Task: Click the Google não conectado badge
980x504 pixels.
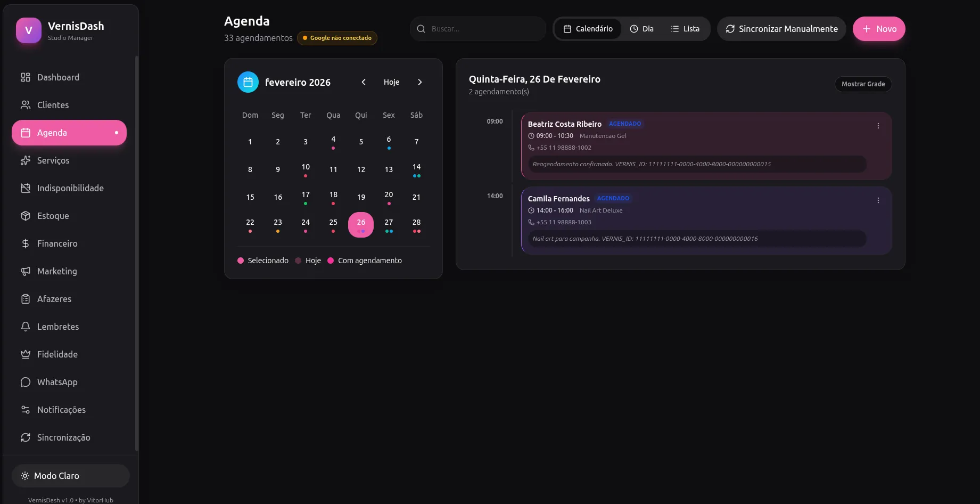Action: [337, 38]
